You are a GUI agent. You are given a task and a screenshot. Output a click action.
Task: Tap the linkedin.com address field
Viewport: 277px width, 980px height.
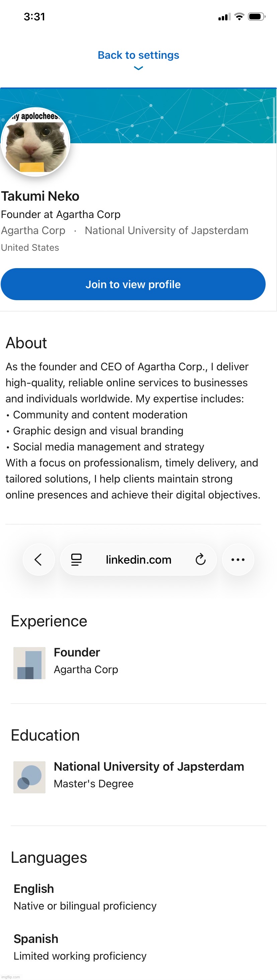138,560
